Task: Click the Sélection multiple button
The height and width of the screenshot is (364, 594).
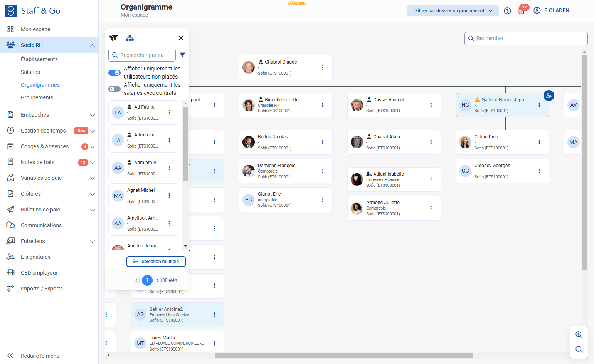Action: point(156,262)
